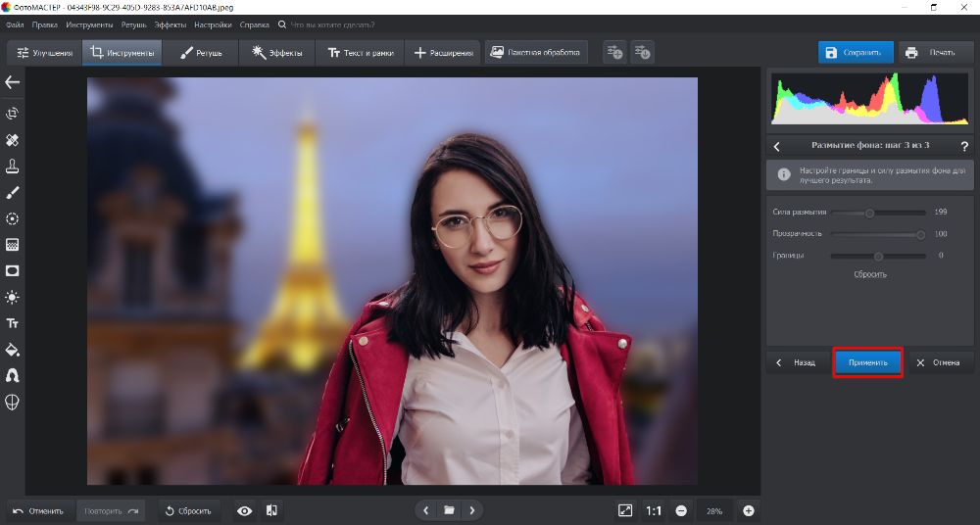Viewport: 980px width, 525px height.
Task: Click the 'Сохранить' button
Action: [856, 53]
